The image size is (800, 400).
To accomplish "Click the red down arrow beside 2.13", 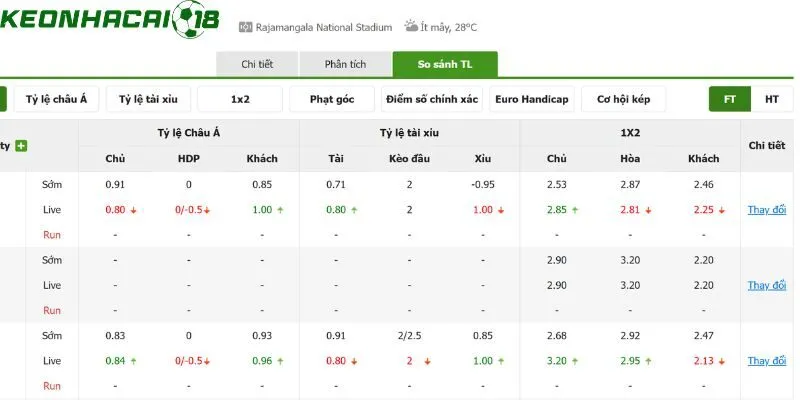I will point(721,361).
